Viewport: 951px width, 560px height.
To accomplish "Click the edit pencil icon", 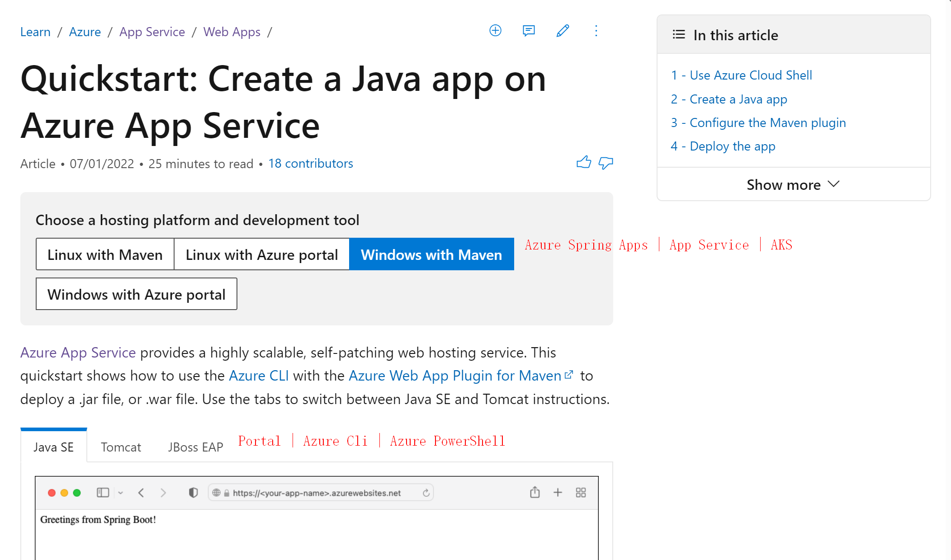I will tap(563, 31).
